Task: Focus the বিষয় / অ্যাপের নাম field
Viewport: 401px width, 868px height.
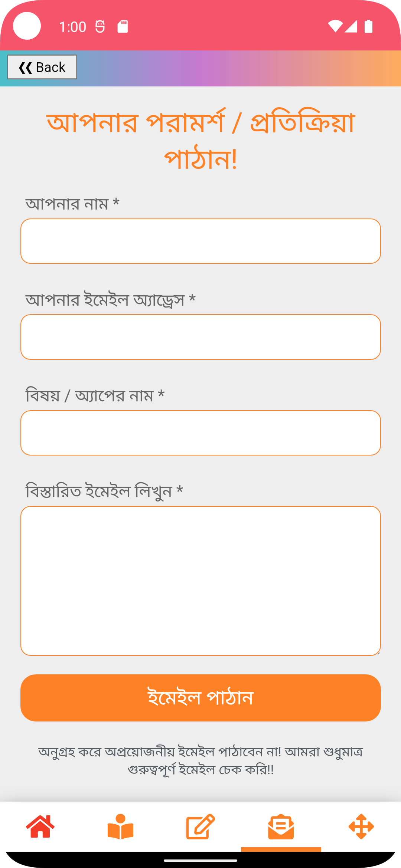Action: (200, 433)
